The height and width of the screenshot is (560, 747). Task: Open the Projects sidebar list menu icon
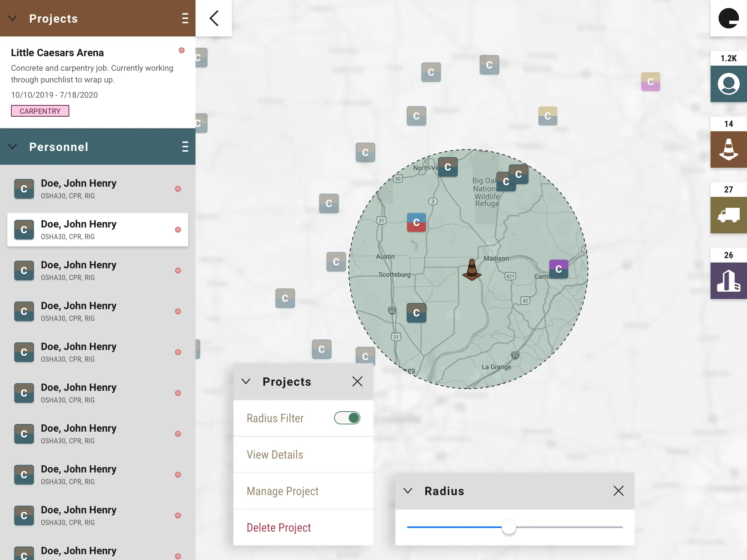pyautogui.click(x=185, y=18)
